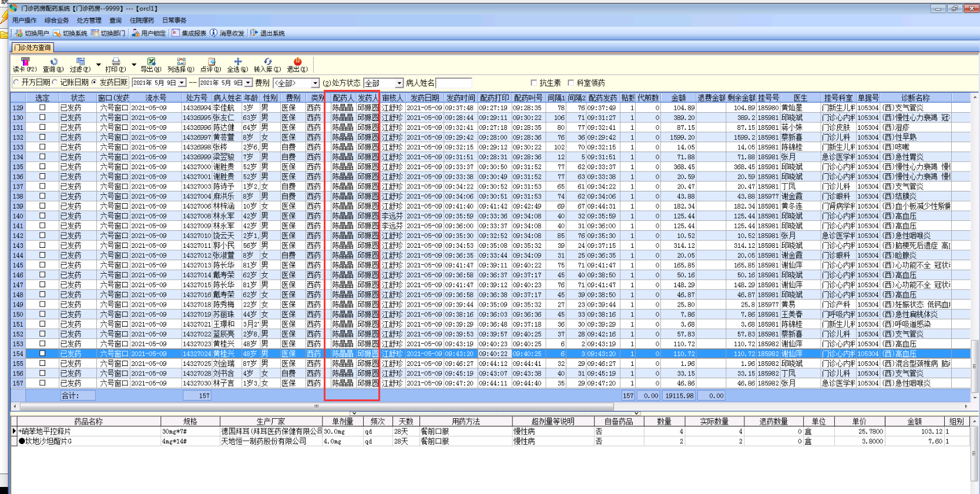Open the 处方状态 dropdown

pyautogui.click(x=400, y=83)
